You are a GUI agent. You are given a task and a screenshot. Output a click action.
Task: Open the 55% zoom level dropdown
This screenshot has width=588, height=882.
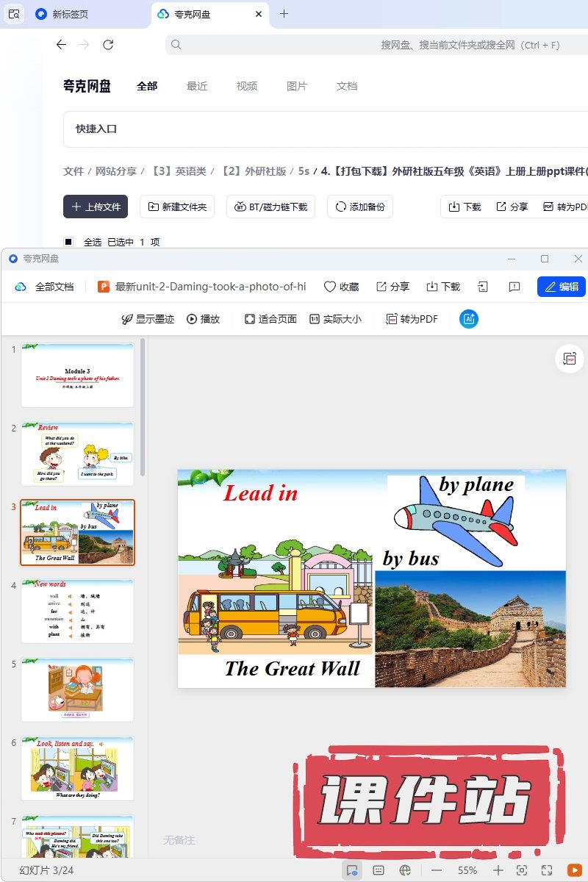467,870
